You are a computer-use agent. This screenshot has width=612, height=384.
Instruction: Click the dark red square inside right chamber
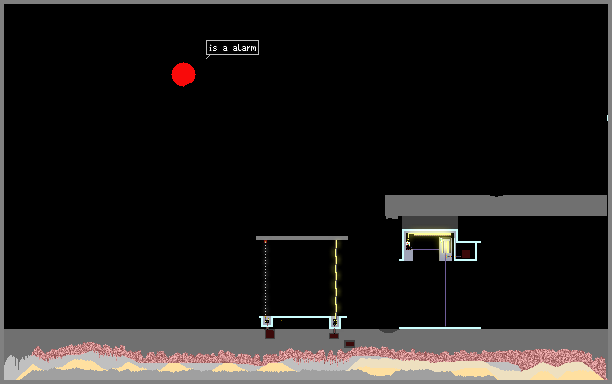(466, 254)
